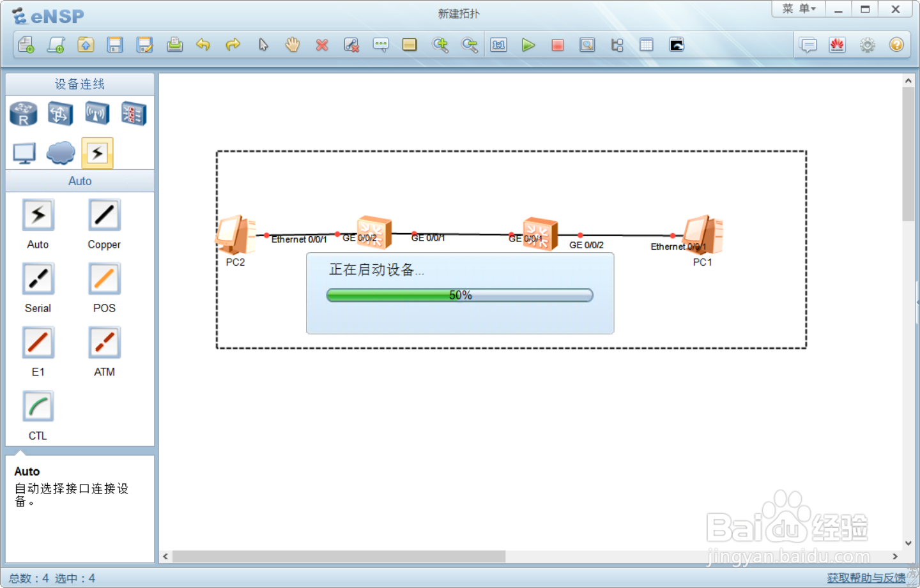Click the PC1 device on canvas

[703, 235]
